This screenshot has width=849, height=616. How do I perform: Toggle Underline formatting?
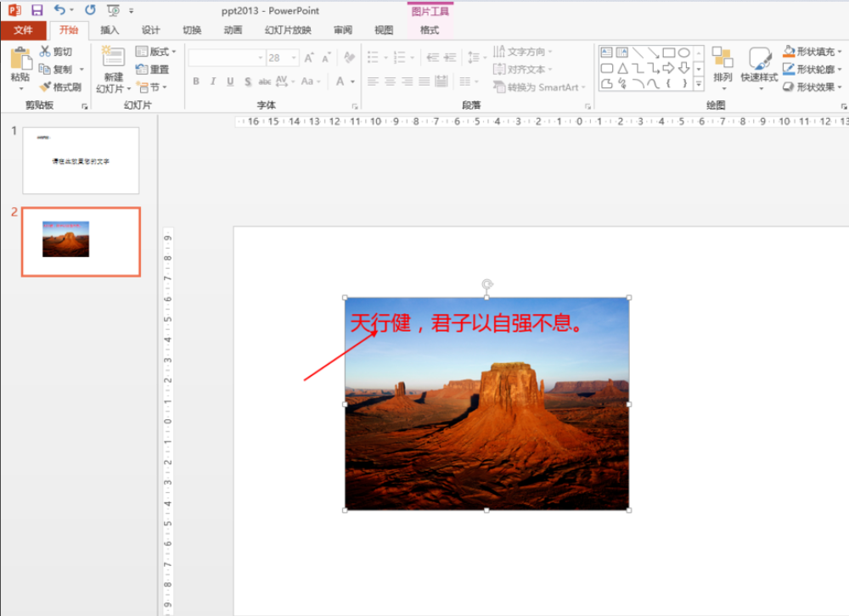click(231, 81)
